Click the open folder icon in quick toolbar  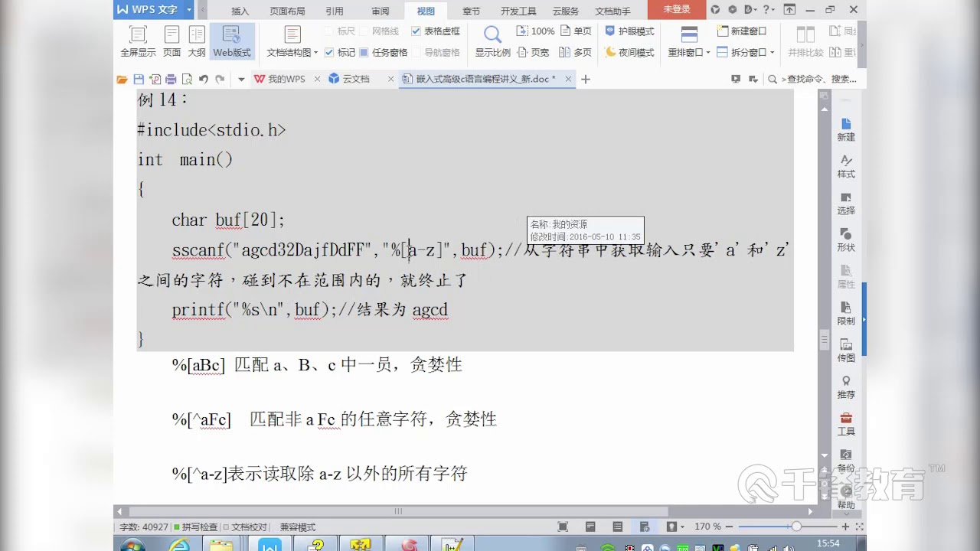click(x=122, y=79)
